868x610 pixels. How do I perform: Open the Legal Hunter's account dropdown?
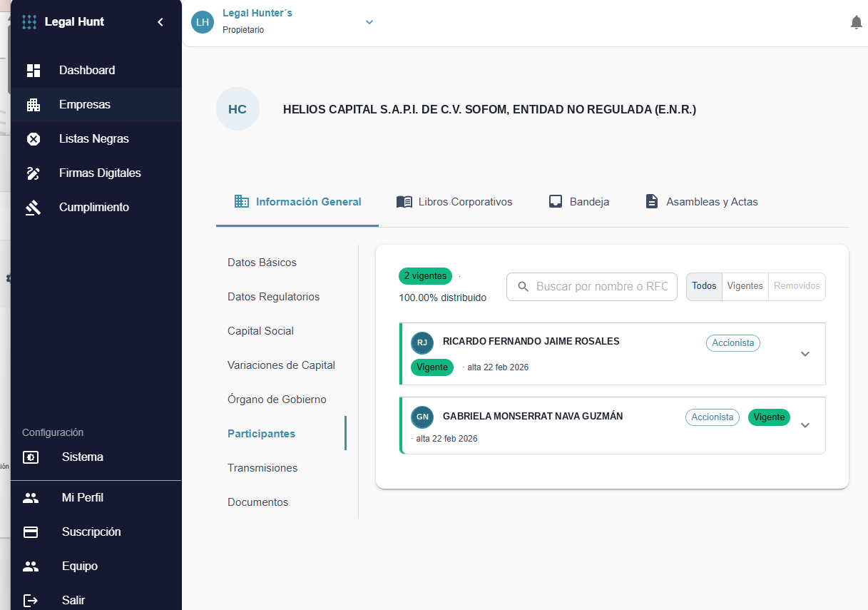pos(369,22)
